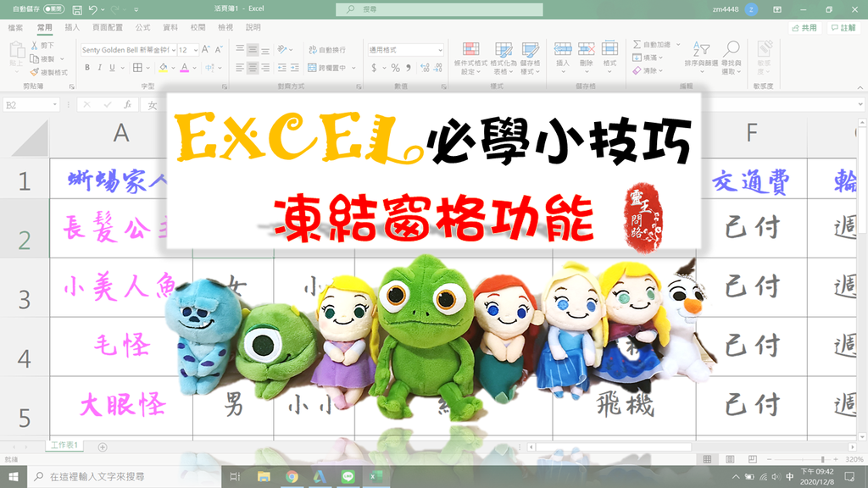The width and height of the screenshot is (868, 488).
Task: Open the font name dropdown
Action: click(173, 50)
